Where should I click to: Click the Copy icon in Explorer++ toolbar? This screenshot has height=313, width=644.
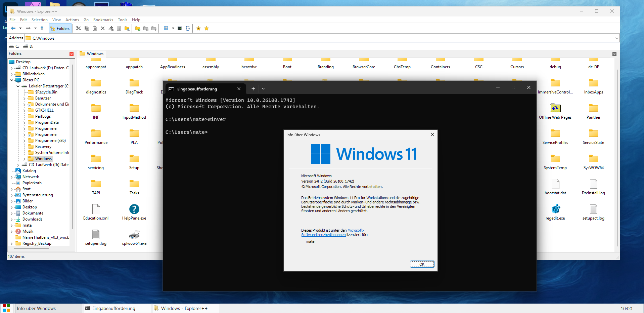[x=87, y=29]
